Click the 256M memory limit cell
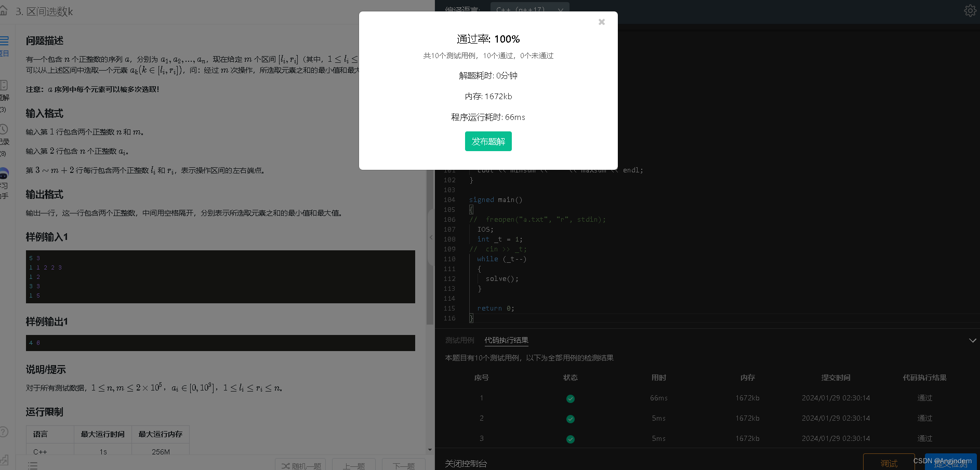Viewport: 980px width, 470px height. point(161,452)
